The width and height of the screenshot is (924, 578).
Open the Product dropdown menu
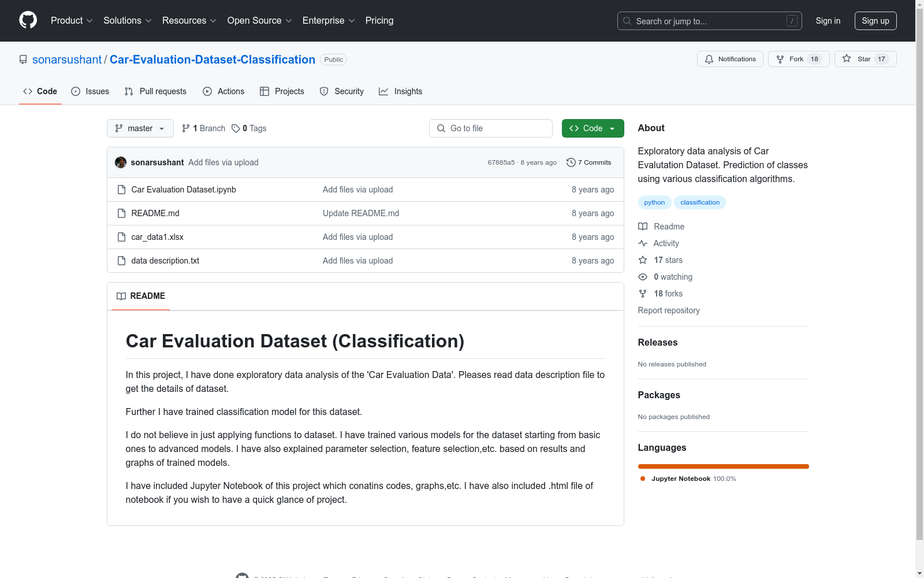[72, 20]
